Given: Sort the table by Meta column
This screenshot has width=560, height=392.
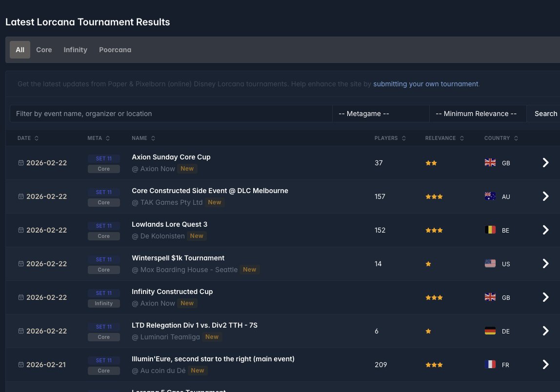Looking at the screenshot, I should [99, 138].
